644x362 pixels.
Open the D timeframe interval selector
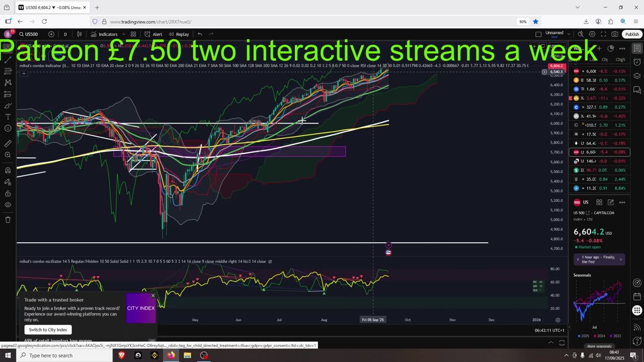(65, 34)
